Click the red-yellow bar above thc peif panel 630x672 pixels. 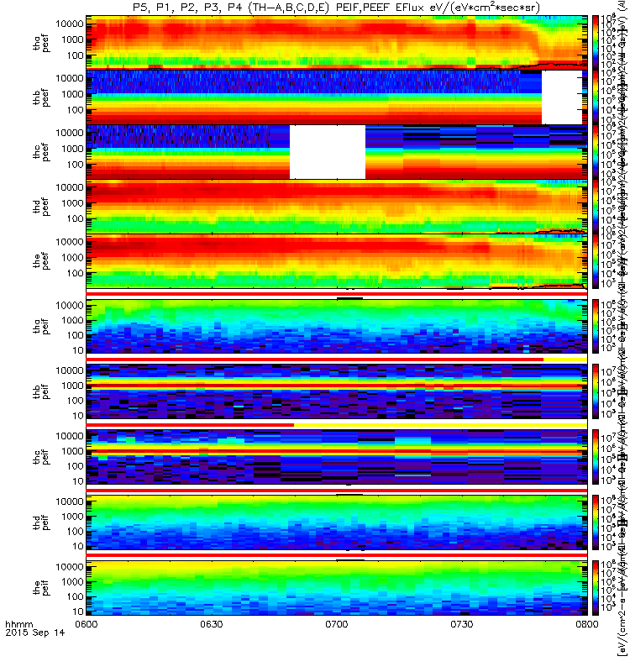337,425
